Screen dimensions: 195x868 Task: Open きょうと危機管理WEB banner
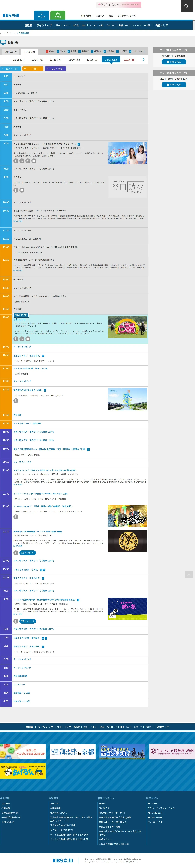point(172,752)
